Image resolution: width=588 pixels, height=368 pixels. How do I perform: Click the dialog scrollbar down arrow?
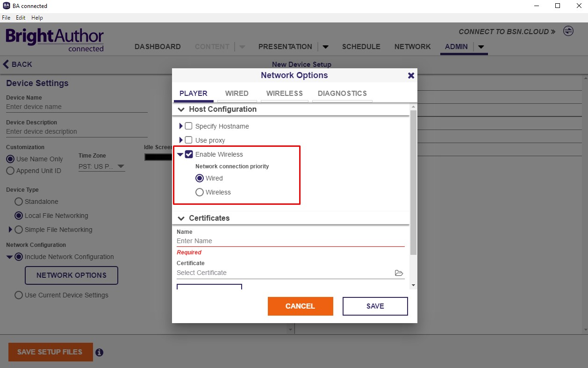click(x=413, y=285)
